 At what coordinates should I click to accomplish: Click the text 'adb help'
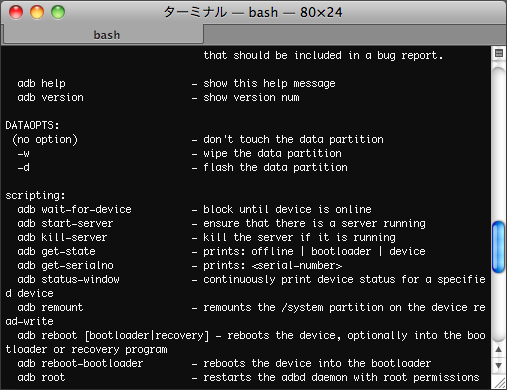42,83
